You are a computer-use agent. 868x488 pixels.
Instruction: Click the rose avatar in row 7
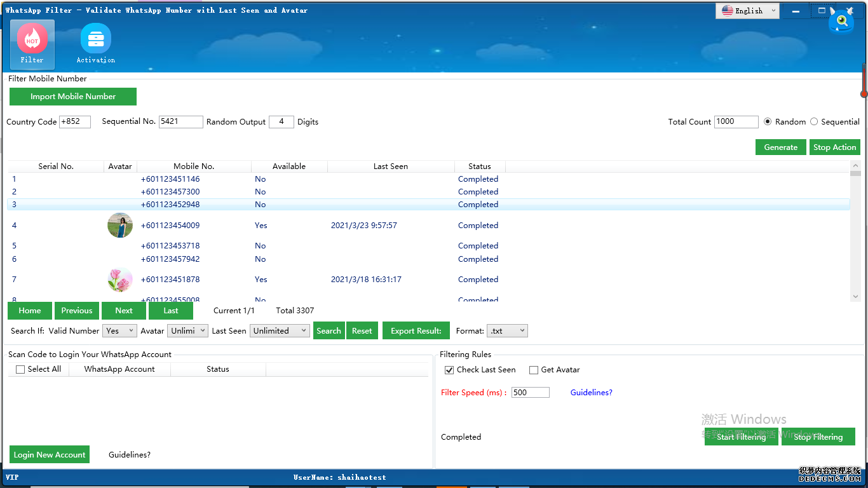point(120,280)
